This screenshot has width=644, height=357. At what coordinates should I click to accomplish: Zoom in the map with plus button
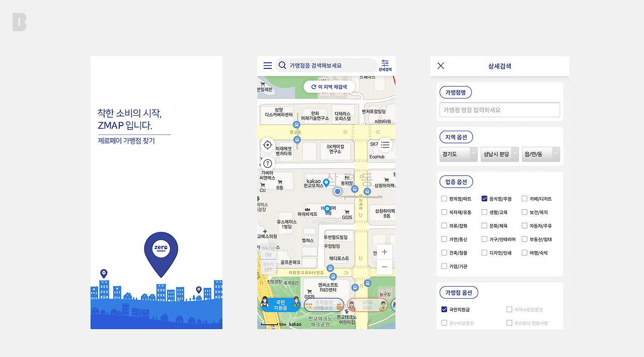(384, 252)
